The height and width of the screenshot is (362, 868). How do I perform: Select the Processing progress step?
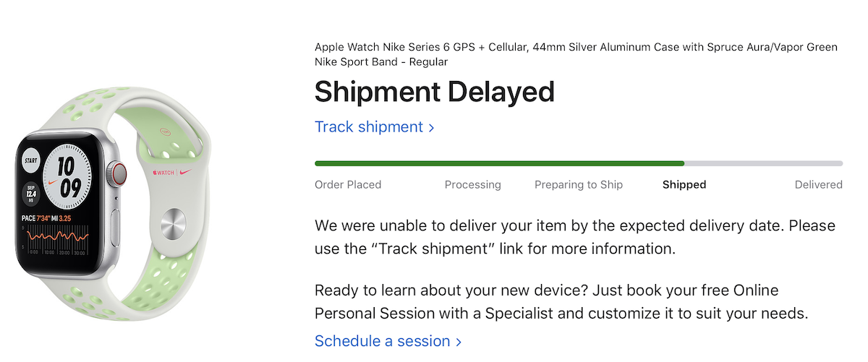[473, 184]
